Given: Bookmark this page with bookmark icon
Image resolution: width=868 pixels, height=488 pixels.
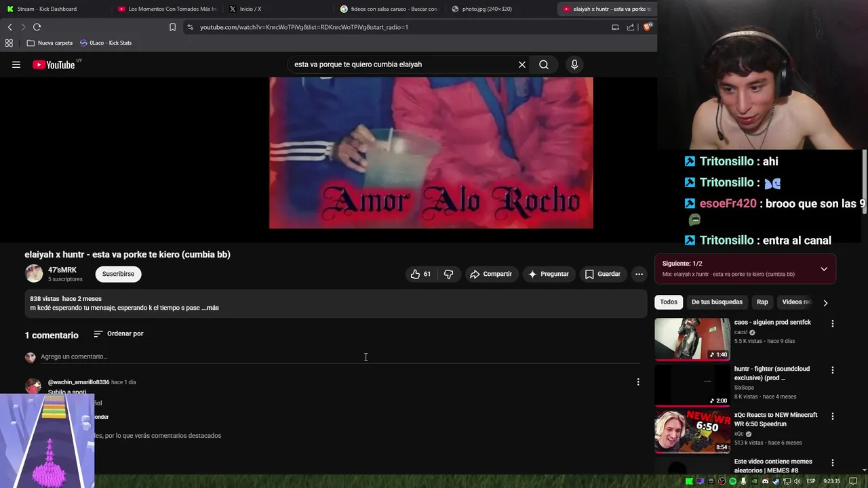Looking at the screenshot, I should [x=172, y=27].
